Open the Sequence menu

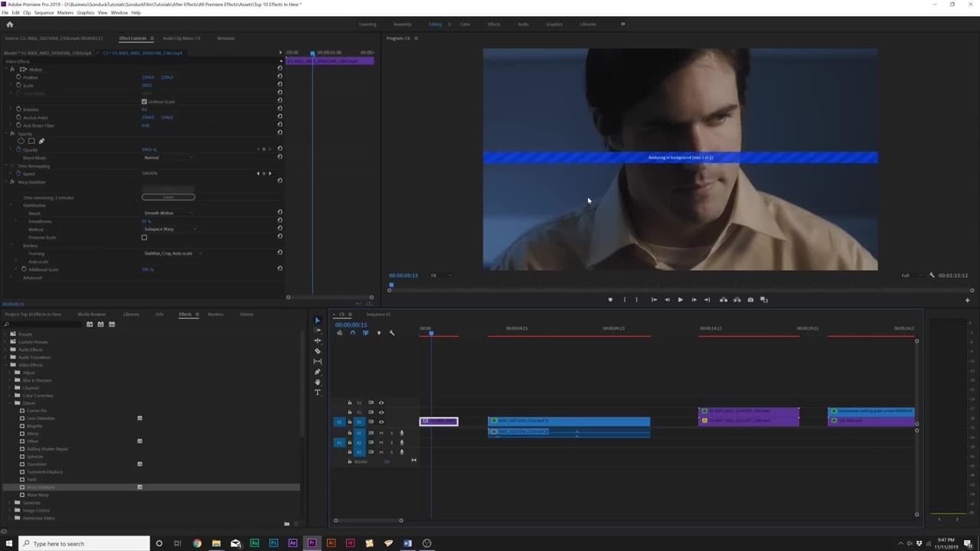[x=44, y=13]
